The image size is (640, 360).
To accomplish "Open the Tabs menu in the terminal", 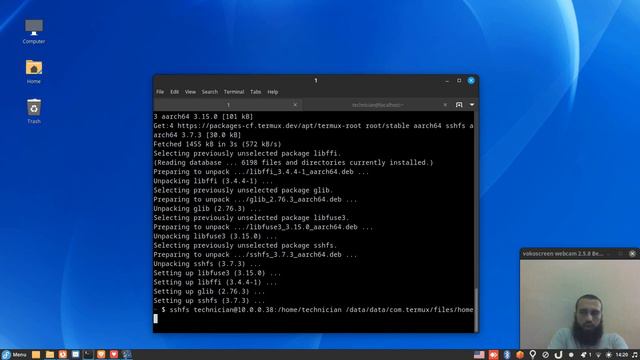I will [256, 92].
